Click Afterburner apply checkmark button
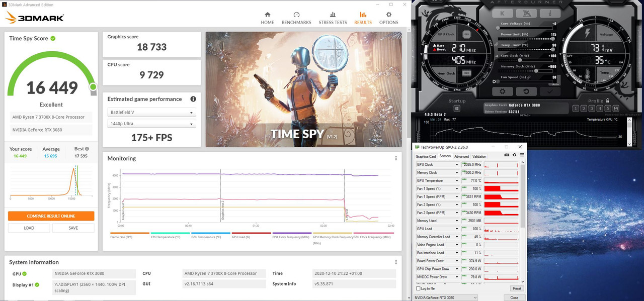 549,91
